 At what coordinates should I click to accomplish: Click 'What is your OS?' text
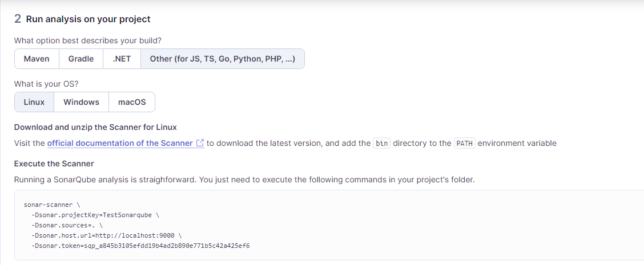pos(46,84)
